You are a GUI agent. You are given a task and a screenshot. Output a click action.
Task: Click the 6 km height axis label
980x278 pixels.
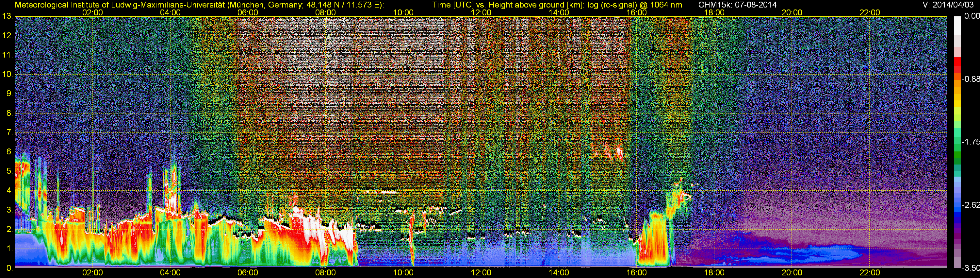tap(9, 152)
